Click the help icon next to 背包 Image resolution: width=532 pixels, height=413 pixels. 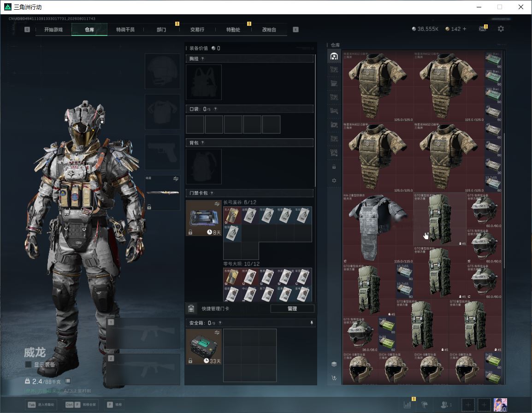click(202, 142)
